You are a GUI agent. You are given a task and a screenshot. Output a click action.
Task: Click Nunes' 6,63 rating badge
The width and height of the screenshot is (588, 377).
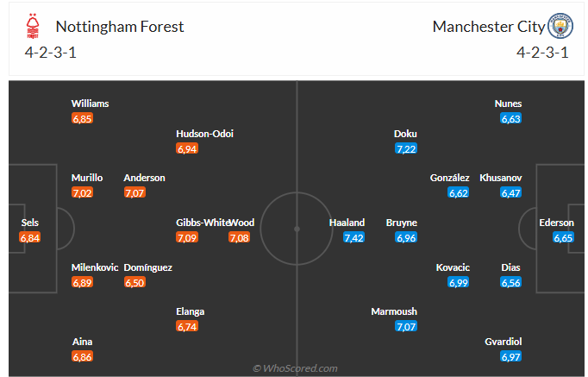click(510, 118)
